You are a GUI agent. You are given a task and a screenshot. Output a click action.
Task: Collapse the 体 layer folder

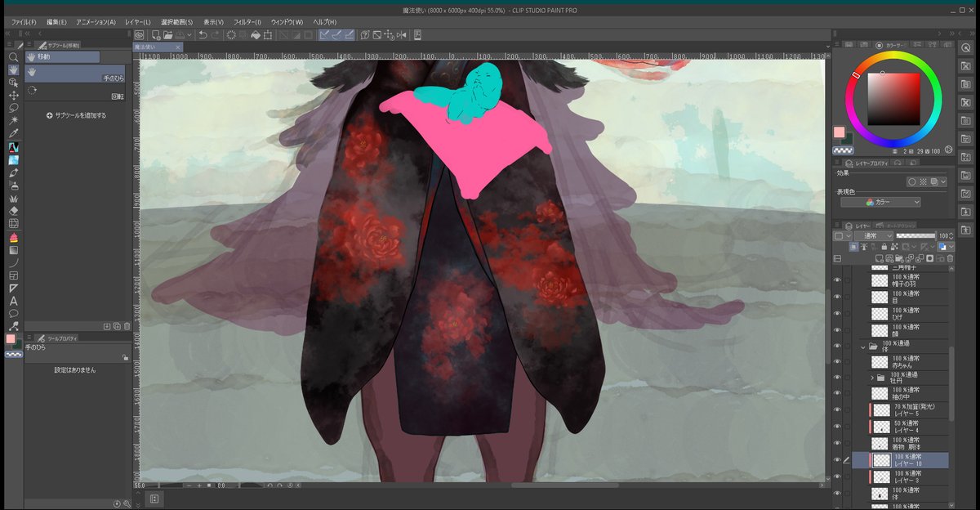863,347
